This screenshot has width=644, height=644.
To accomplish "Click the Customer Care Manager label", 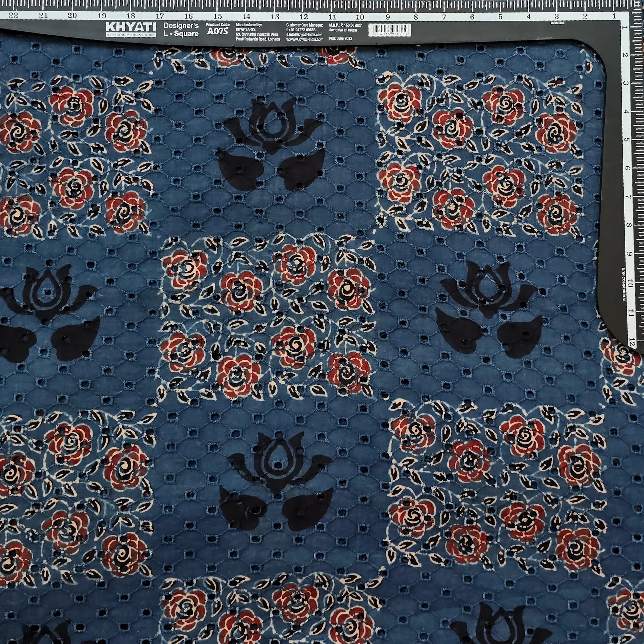I will click(304, 25).
